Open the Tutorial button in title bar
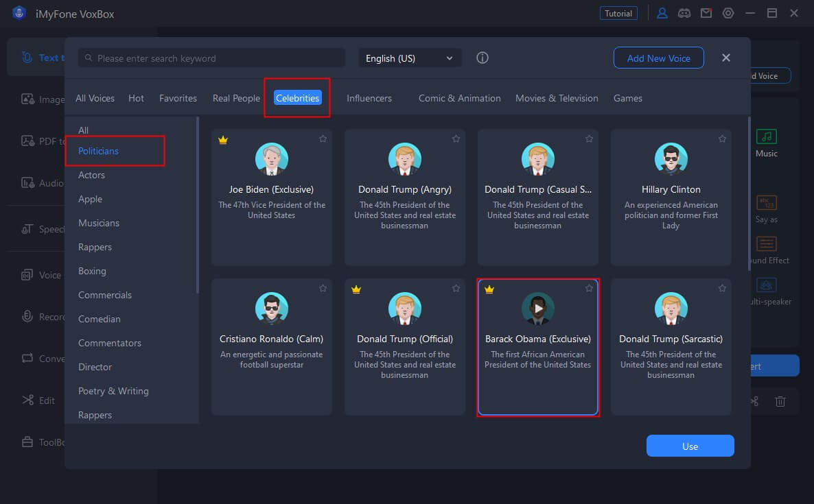Screen dimensions: 814x504 [x=618, y=14]
